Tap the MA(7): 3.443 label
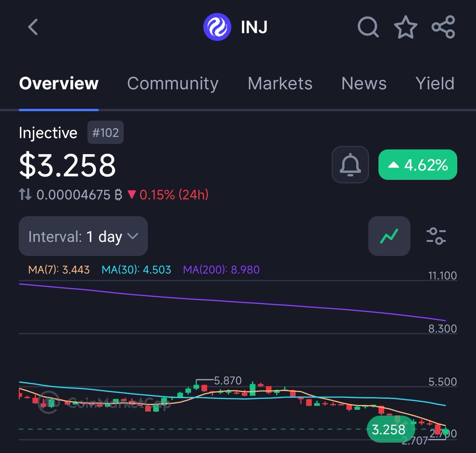The width and height of the screenshot is (476, 453). (59, 270)
